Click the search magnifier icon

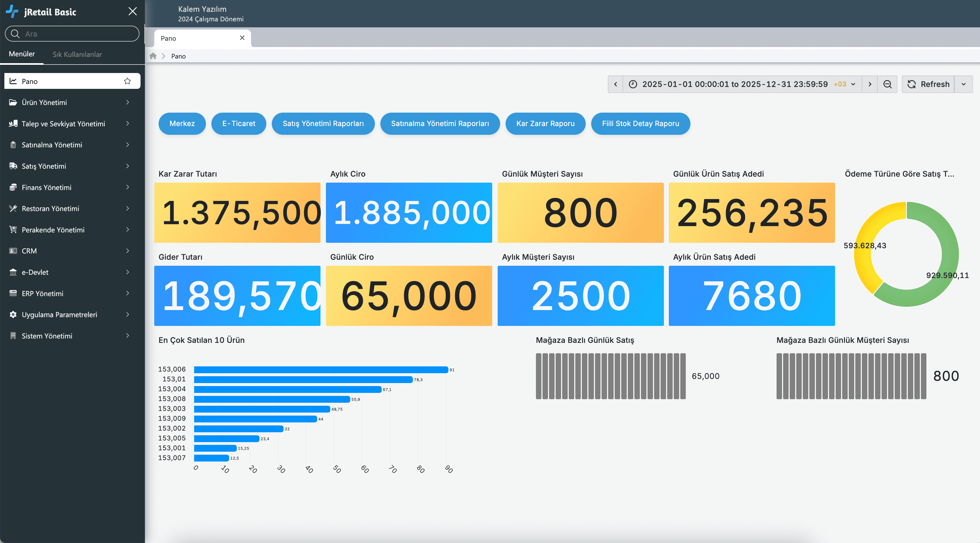[15, 34]
